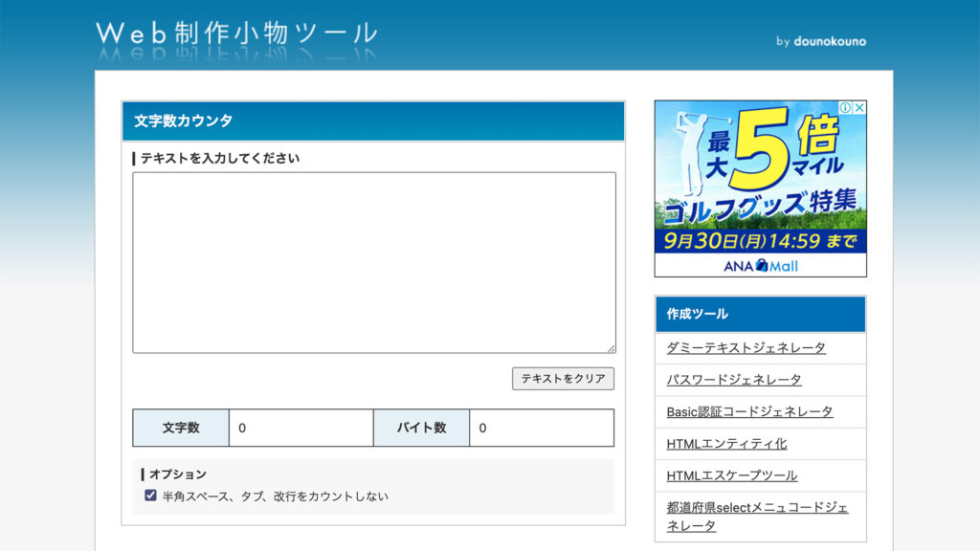The image size is (980, 551).
Task: Click the ANA Mall golf goods ad banner
Action: [x=760, y=188]
